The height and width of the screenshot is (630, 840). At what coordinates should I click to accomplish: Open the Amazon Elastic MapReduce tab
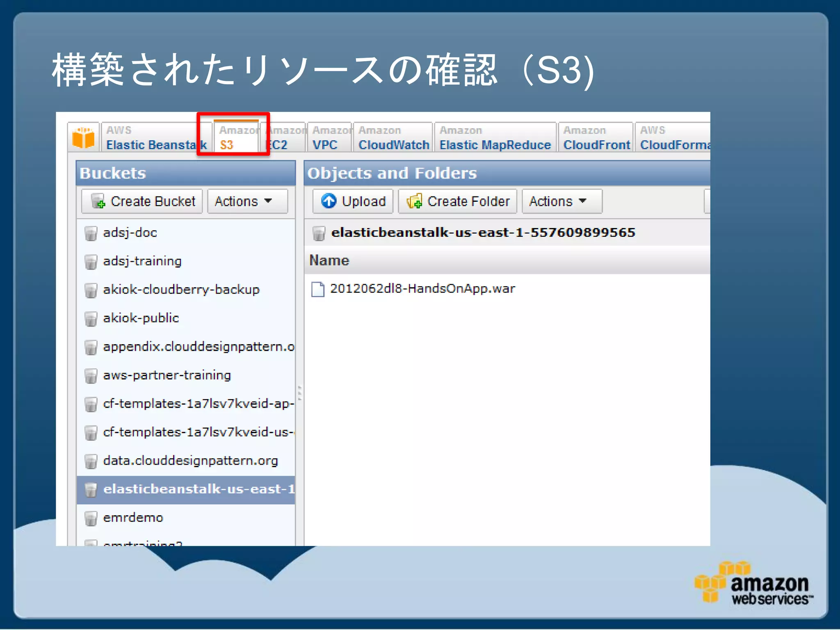(495, 138)
